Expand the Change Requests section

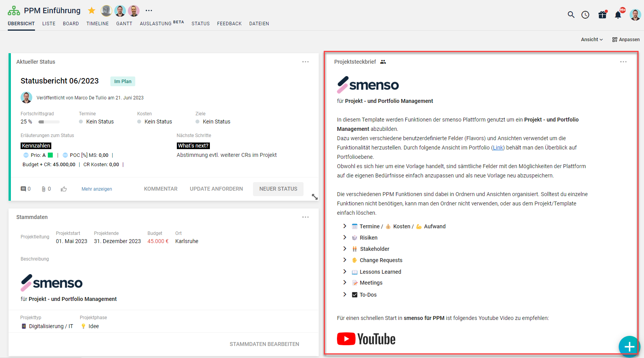pyautogui.click(x=345, y=260)
